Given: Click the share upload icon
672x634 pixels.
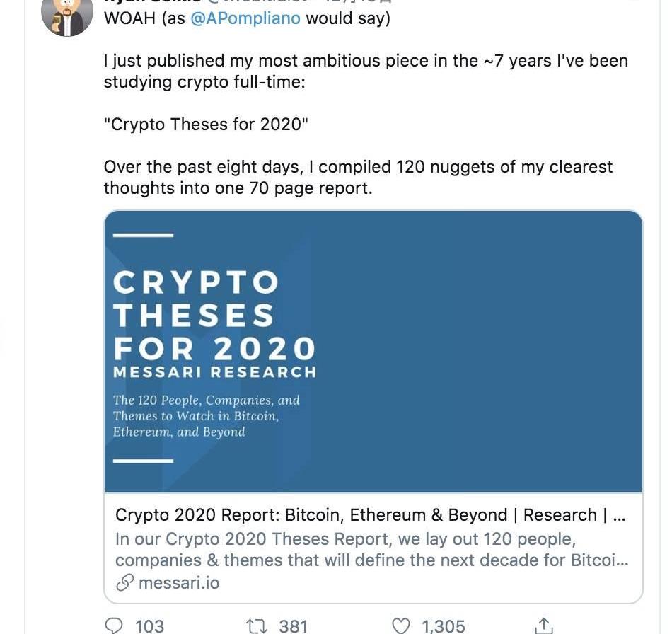Looking at the screenshot, I should [544, 626].
